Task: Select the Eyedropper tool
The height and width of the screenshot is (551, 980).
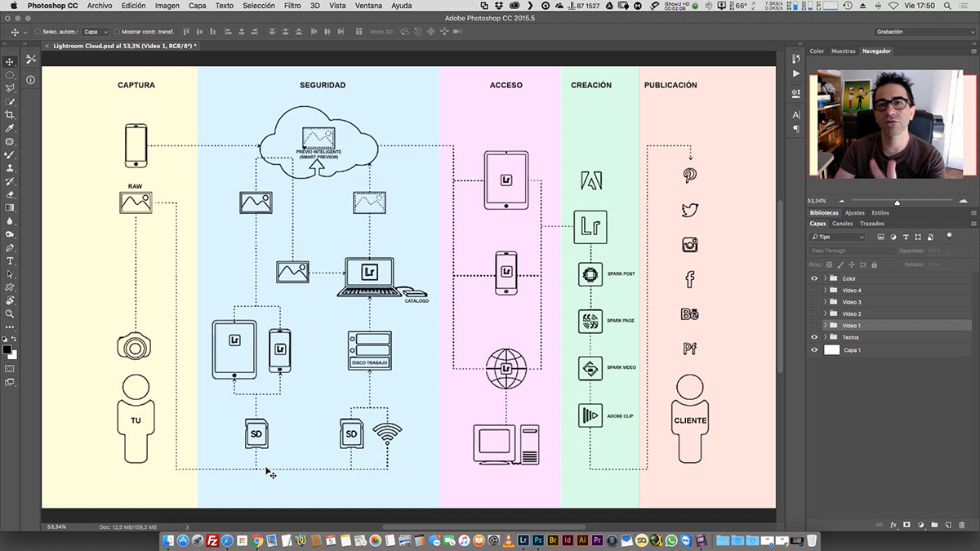Action: pos(10,128)
